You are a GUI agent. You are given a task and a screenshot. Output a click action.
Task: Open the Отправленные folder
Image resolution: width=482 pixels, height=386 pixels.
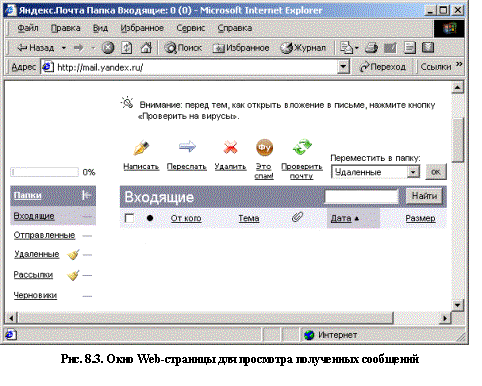[44, 235]
